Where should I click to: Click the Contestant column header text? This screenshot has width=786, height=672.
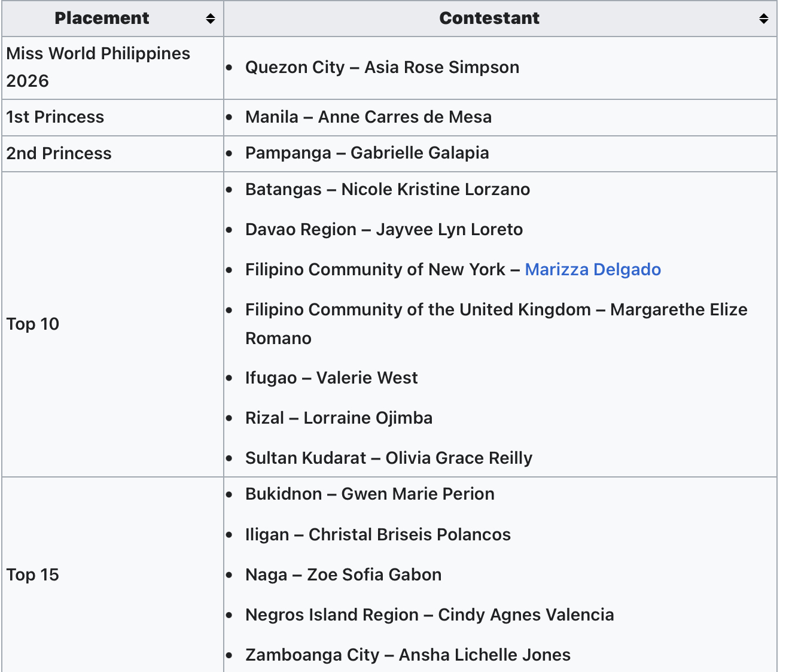(x=489, y=19)
